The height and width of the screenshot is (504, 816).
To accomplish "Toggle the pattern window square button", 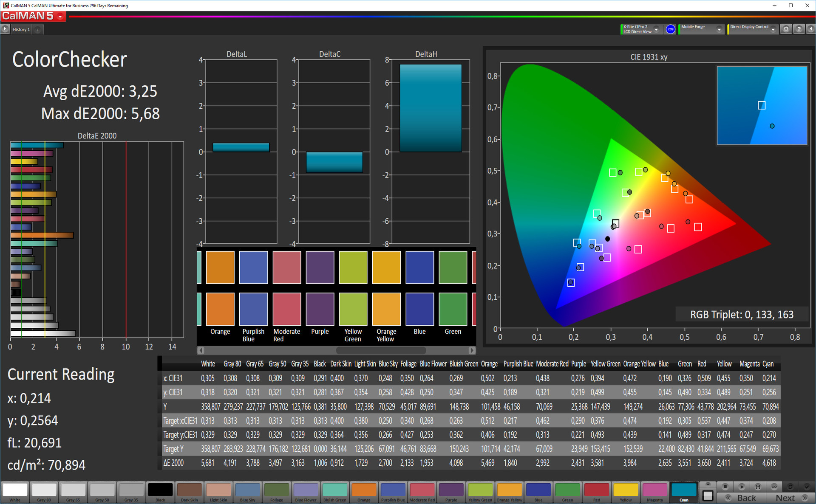I will click(x=708, y=495).
